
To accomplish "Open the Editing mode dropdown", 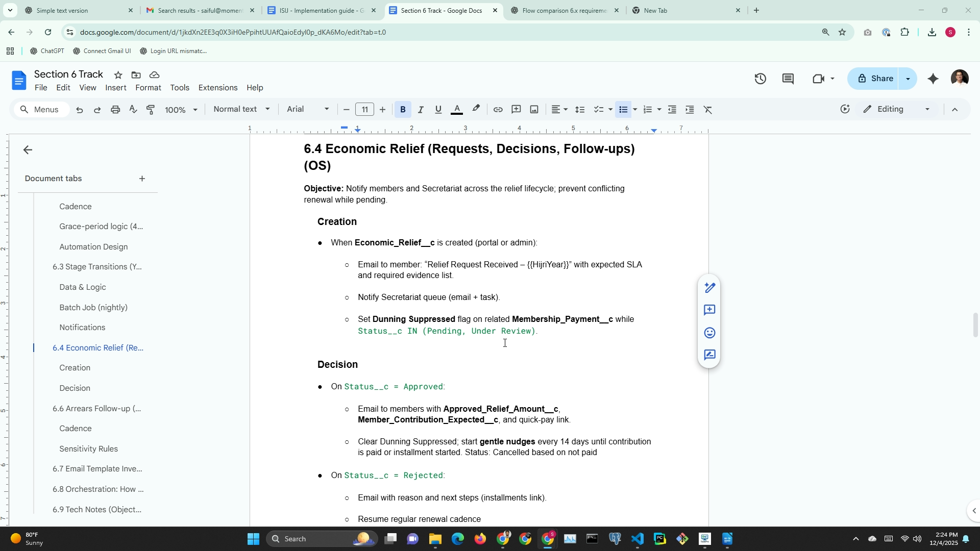I will pyautogui.click(x=896, y=109).
